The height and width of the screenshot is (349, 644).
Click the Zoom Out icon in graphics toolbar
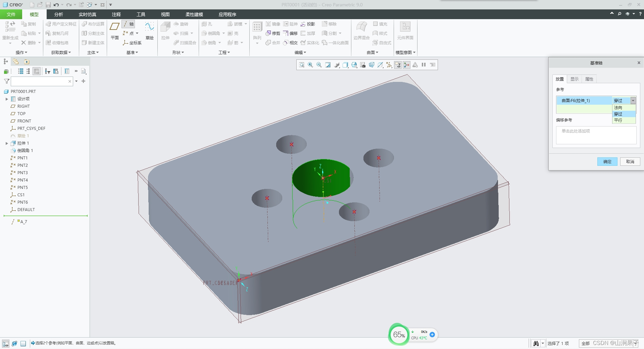pos(319,65)
